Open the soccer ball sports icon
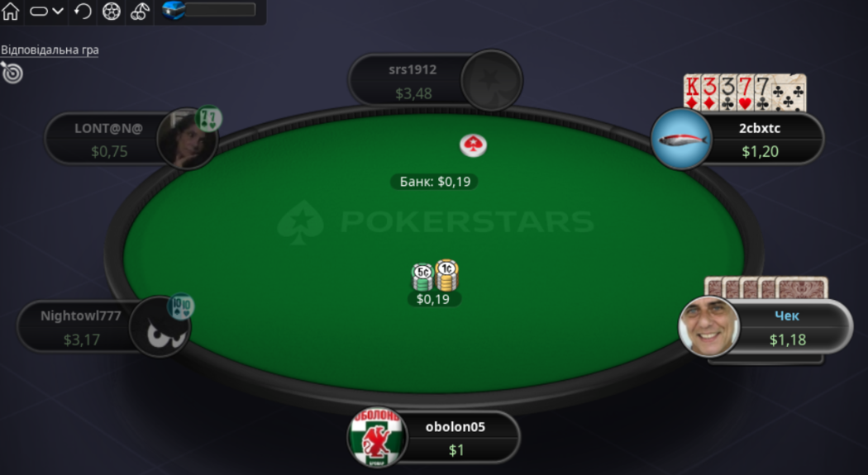The width and height of the screenshot is (868, 475). click(x=112, y=12)
